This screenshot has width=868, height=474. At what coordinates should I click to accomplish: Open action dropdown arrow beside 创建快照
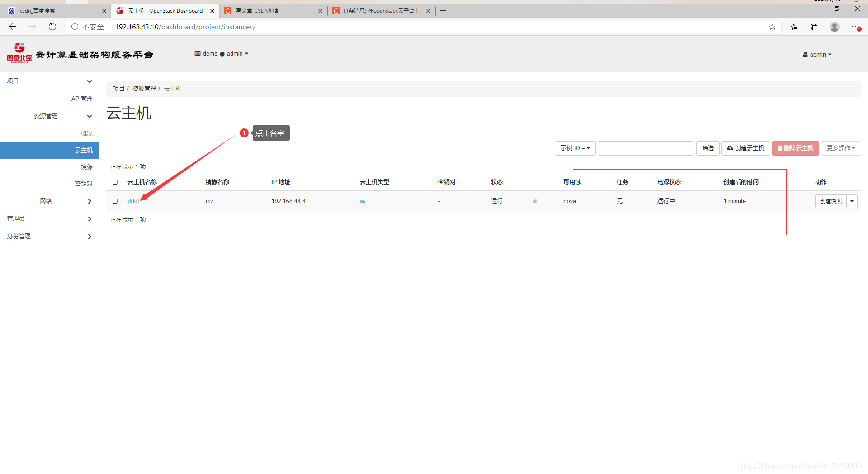852,201
